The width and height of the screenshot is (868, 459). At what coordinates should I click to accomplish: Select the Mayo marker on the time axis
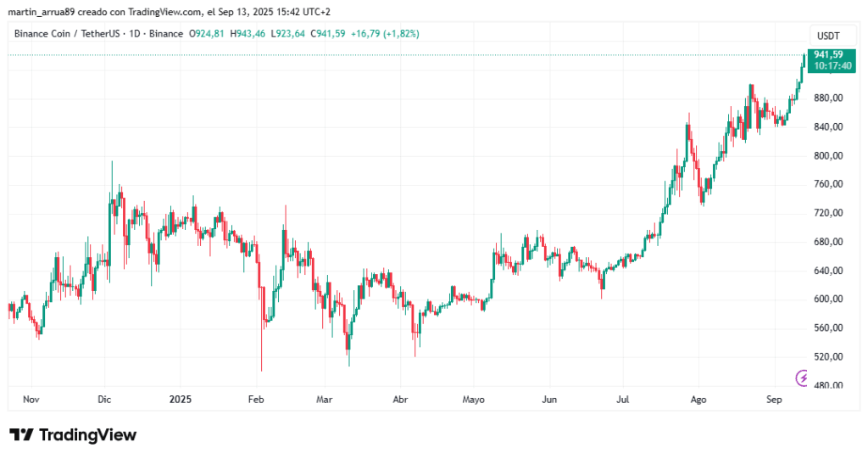pos(474,398)
